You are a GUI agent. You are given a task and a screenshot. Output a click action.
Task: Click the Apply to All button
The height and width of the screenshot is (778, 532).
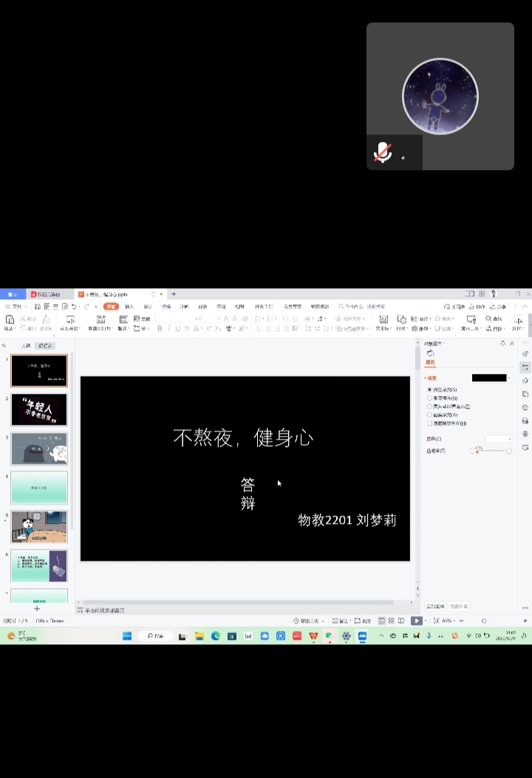coord(435,606)
